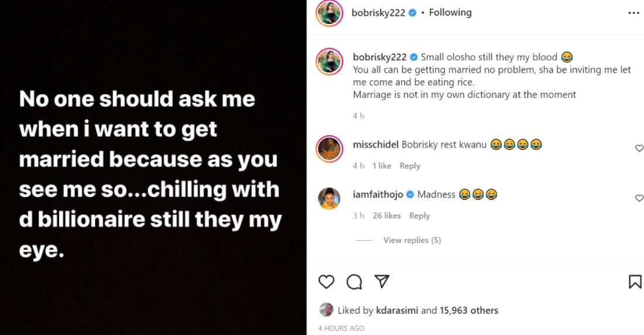Reply to iamfaithojo's comment
Viewport: 644px width, 335px height.
(419, 216)
